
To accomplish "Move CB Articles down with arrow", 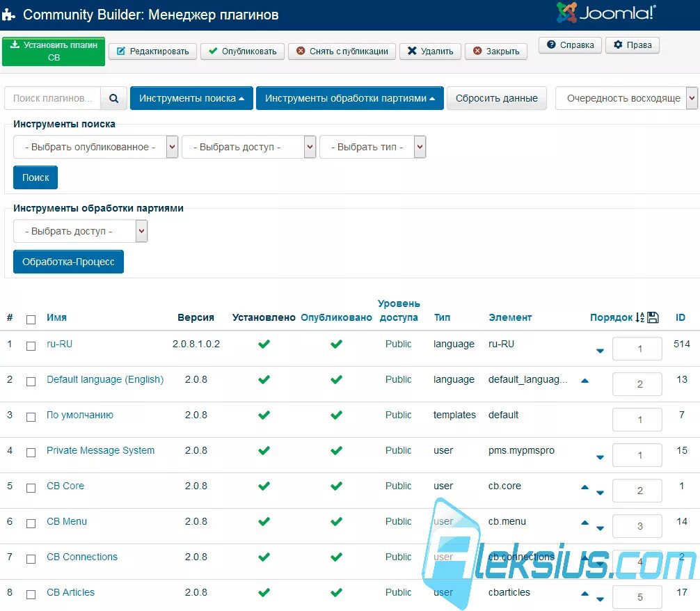I will (x=600, y=599).
